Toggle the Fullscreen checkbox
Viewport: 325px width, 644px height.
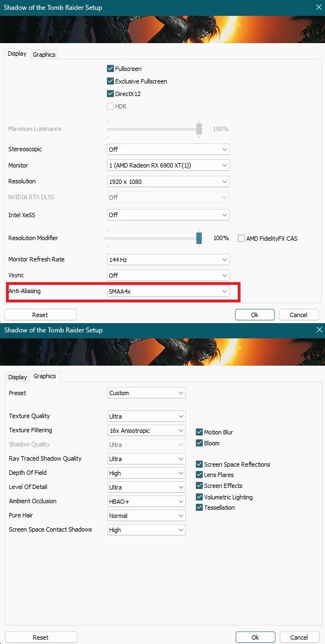click(x=110, y=69)
